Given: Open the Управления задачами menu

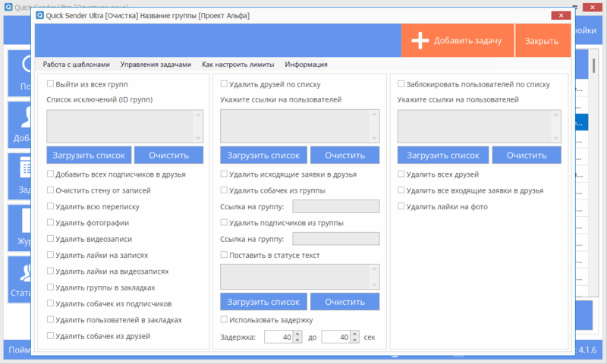Looking at the screenshot, I should (x=156, y=64).
